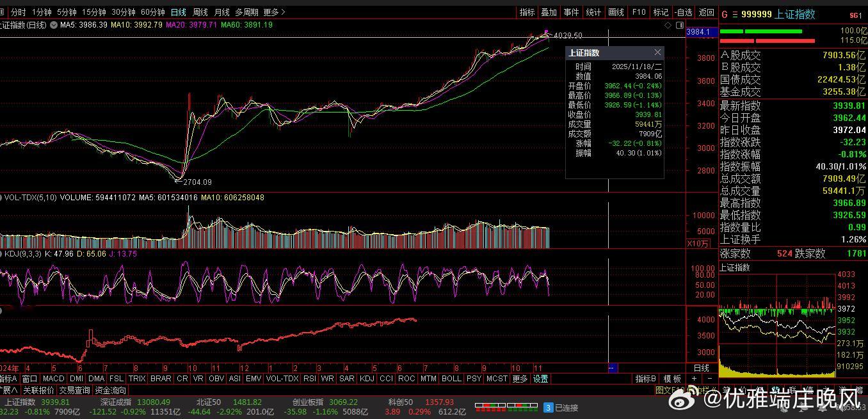The width and height of the screenshot is (868, 419).
Task: Switch to 月线 monthly chart
Action: 221,12
